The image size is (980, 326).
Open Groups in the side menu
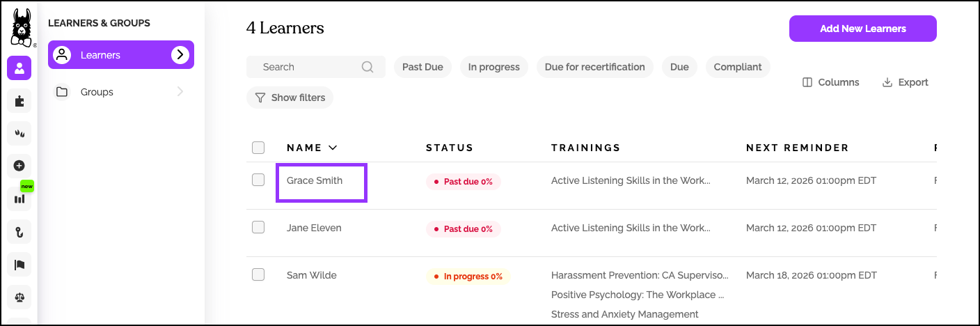[97, 92]
